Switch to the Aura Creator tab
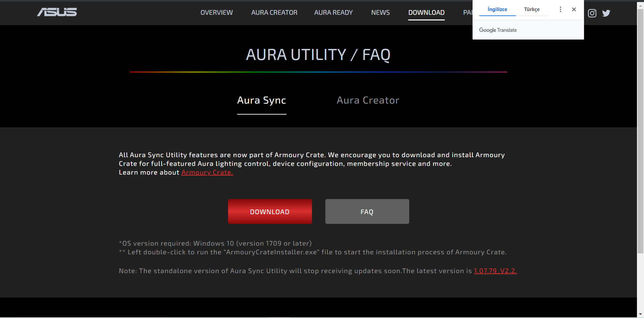The width and height of the screenshot is (644, 318). (x=368, y=100)
